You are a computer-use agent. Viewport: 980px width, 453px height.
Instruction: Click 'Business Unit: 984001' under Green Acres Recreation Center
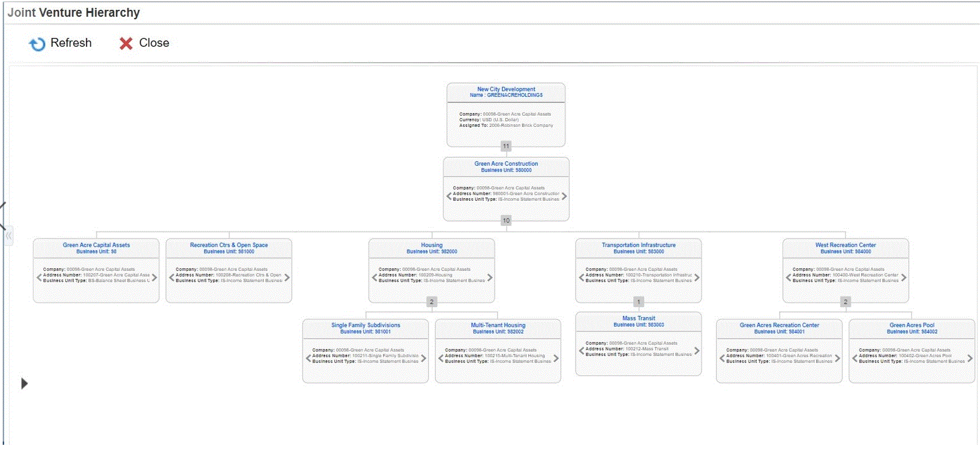point(779,332)
